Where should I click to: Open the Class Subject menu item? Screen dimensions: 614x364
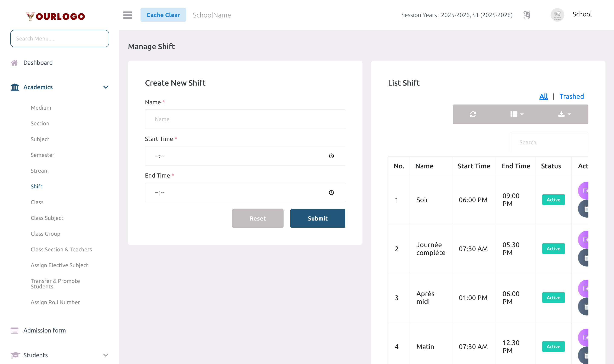[x=47, y=218]
